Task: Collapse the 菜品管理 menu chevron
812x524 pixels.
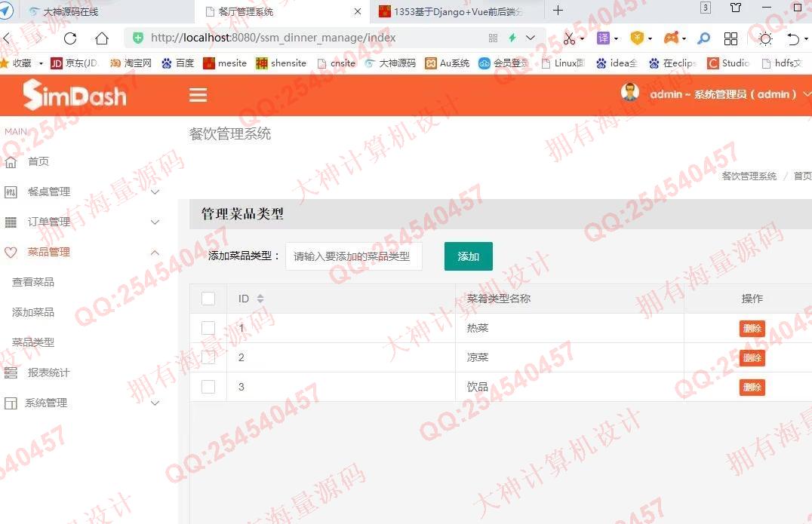Action: [155, 253]
